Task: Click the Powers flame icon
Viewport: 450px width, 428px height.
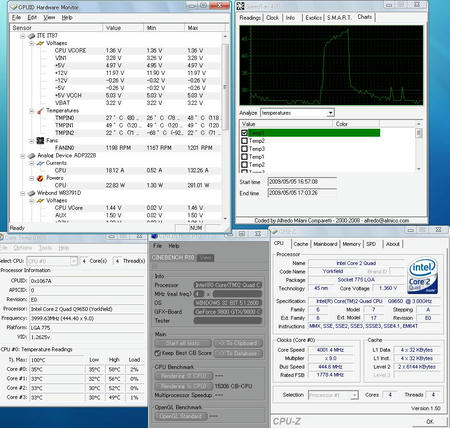Action: (40, 178)
